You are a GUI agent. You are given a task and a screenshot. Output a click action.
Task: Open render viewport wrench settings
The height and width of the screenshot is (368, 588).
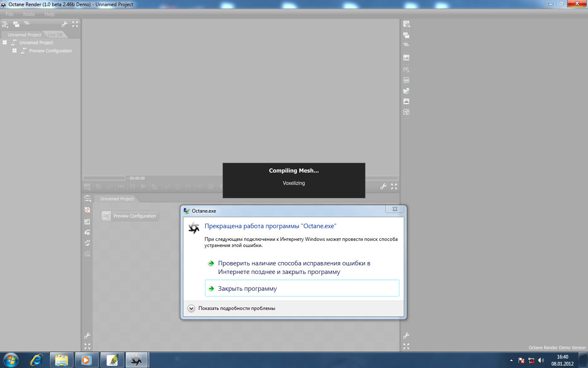(x=383, y=186)
